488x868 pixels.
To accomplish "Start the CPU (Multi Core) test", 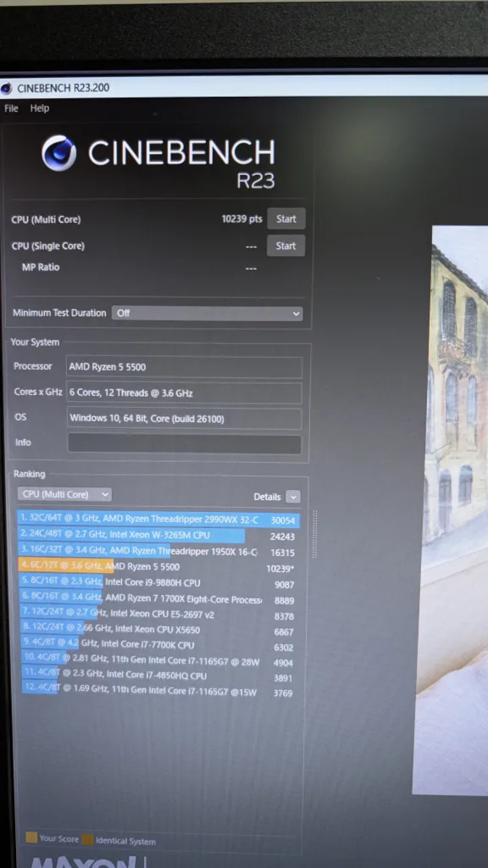I will tap(286, 219).
